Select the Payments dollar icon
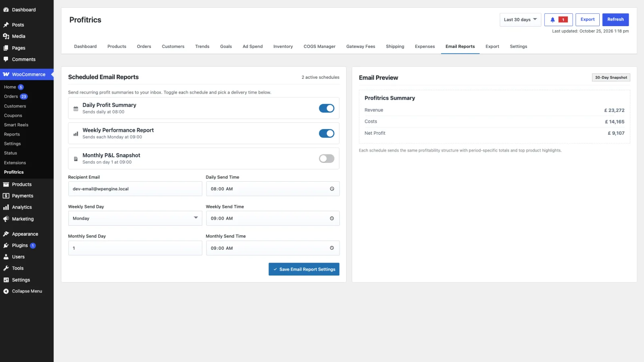The width and height of the screenshot is (644, 362). [6, 196]
